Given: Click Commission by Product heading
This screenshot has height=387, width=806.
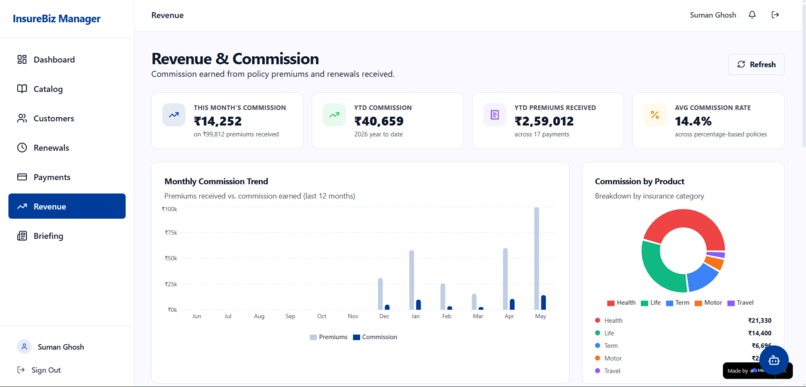Looking at the screenshot, I should [x=639, y=181].
